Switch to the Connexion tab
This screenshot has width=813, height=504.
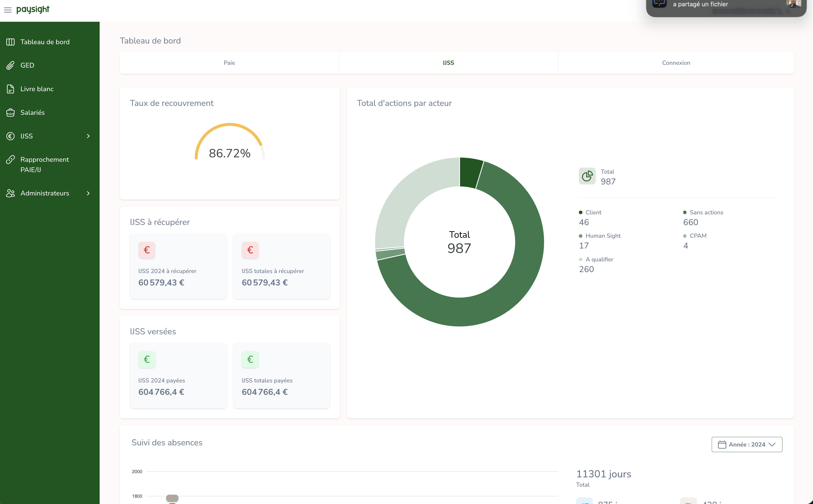pos(676,63)
